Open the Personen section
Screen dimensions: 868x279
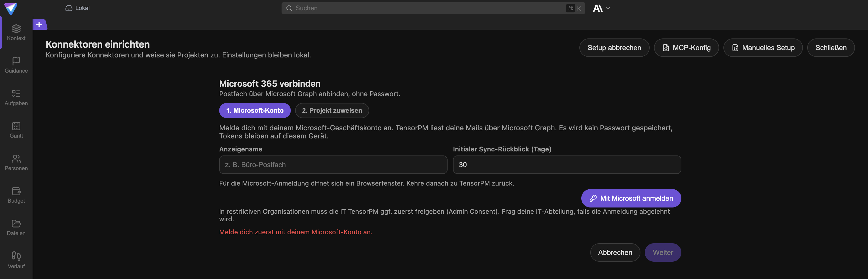pyautogui.click(x=16, y=163)
